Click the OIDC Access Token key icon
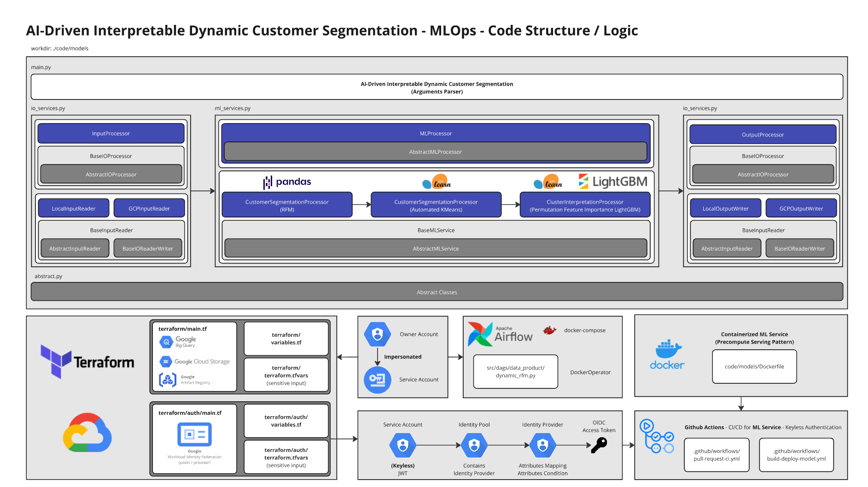 click(600, 445)
